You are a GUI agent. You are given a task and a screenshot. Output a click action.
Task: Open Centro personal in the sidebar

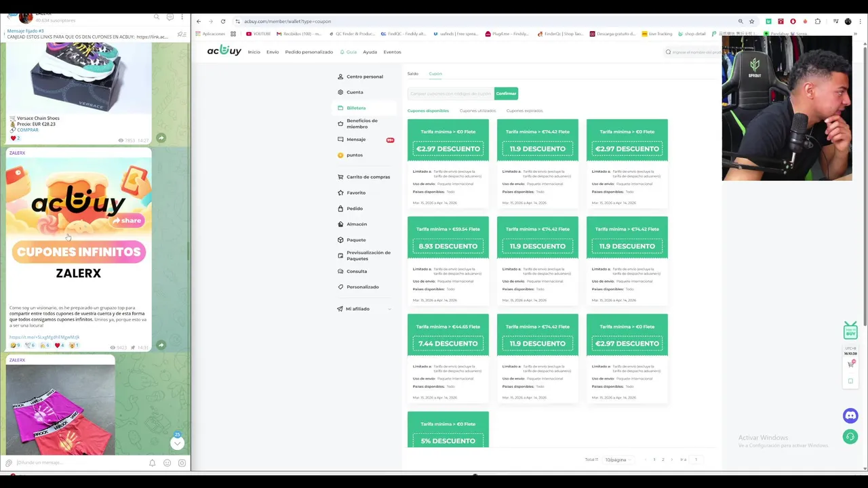pyautogui.click(x=360, y=77)
